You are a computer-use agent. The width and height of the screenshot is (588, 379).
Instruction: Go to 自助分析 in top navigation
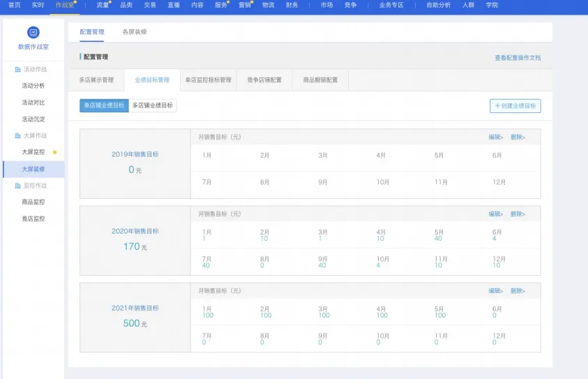438,5
